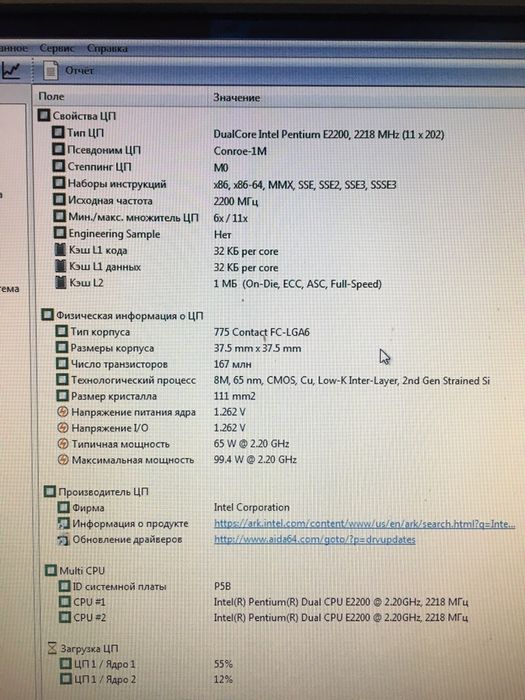Select the ЦП 1 / Ядро 1 row
The width and height of the screenshot is (525, 700).
tap(146, 664)
